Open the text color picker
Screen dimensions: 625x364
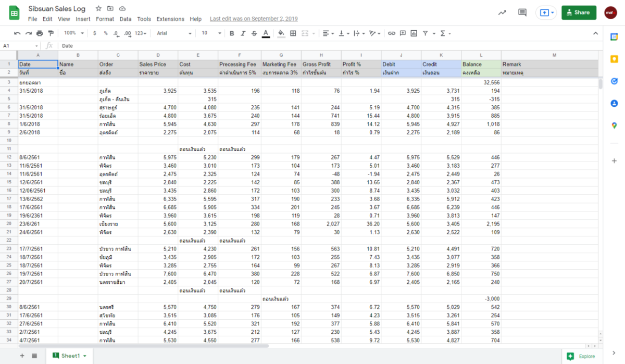266,33
